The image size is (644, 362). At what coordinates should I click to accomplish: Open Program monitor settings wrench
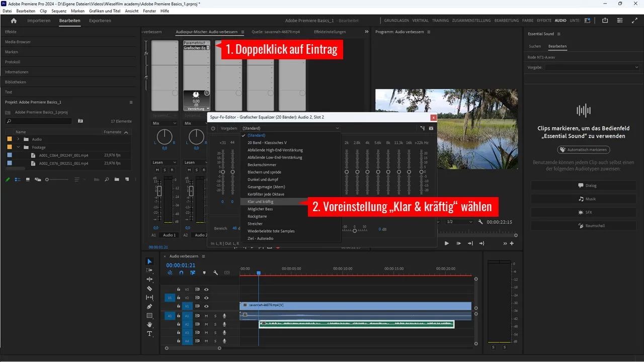pos(480,222)
